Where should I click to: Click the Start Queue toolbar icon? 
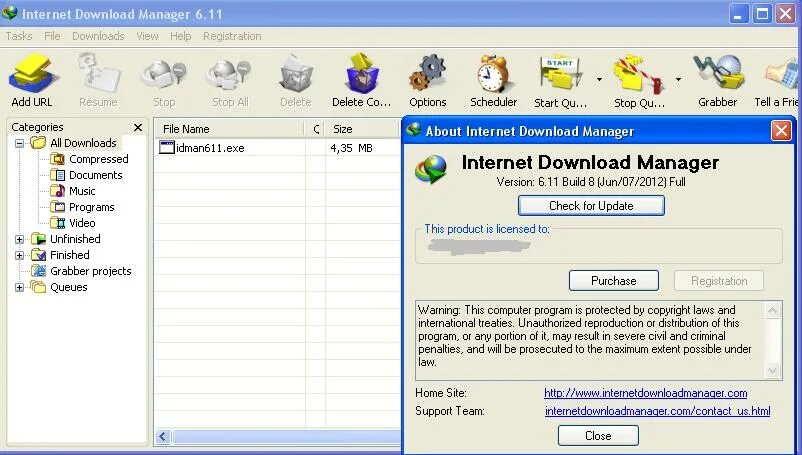coord(561,75)
